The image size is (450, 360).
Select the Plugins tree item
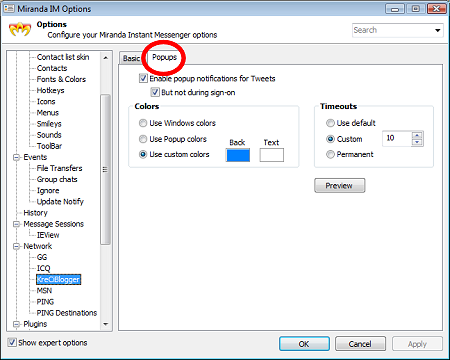35,324
